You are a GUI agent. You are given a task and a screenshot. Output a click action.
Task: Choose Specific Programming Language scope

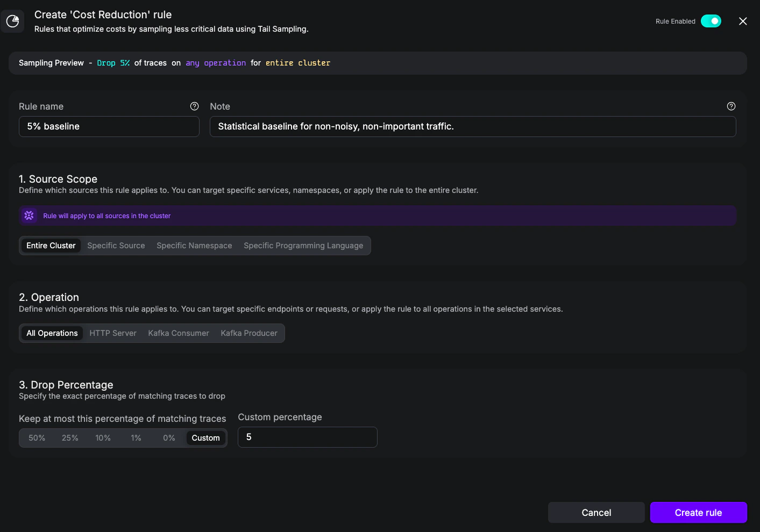tap(303, 246)
